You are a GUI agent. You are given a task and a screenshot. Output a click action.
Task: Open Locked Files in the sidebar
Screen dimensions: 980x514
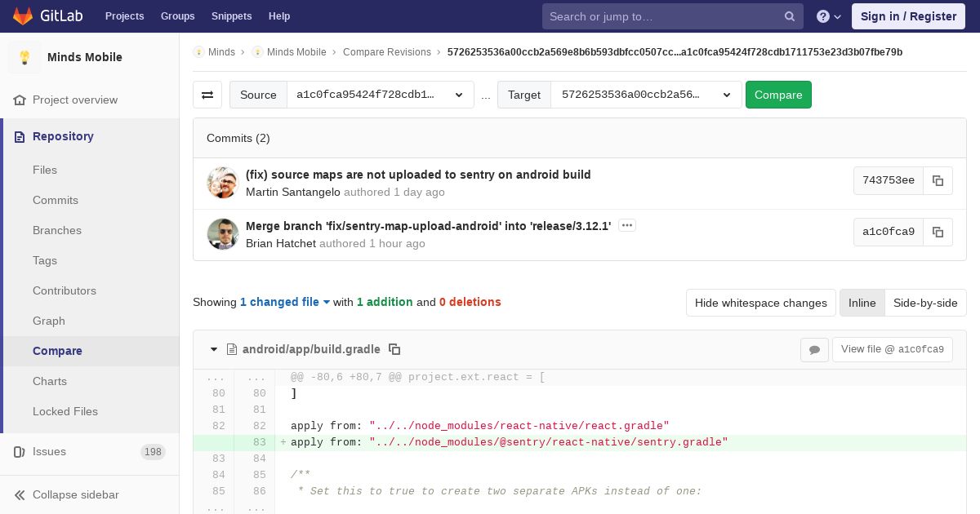(x=65, y=411)
